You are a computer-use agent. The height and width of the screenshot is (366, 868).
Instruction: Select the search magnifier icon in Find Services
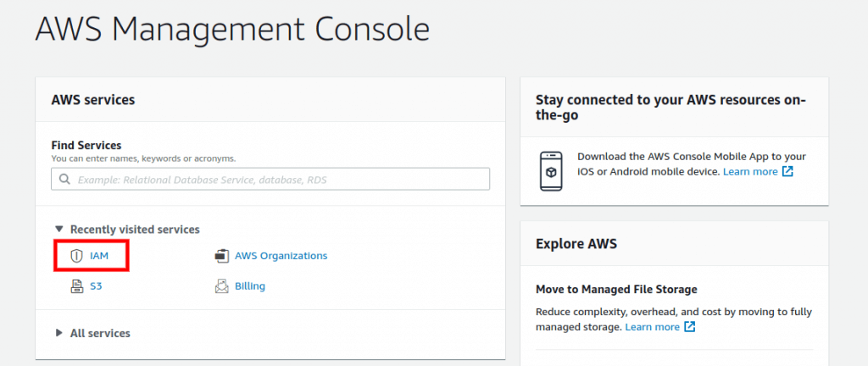[x=64, y=180]
